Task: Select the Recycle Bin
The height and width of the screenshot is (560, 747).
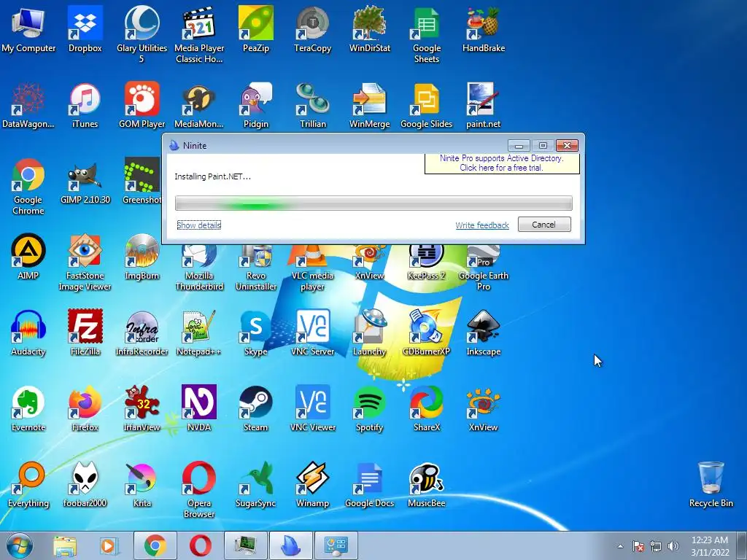Action: tap(711, 485)
